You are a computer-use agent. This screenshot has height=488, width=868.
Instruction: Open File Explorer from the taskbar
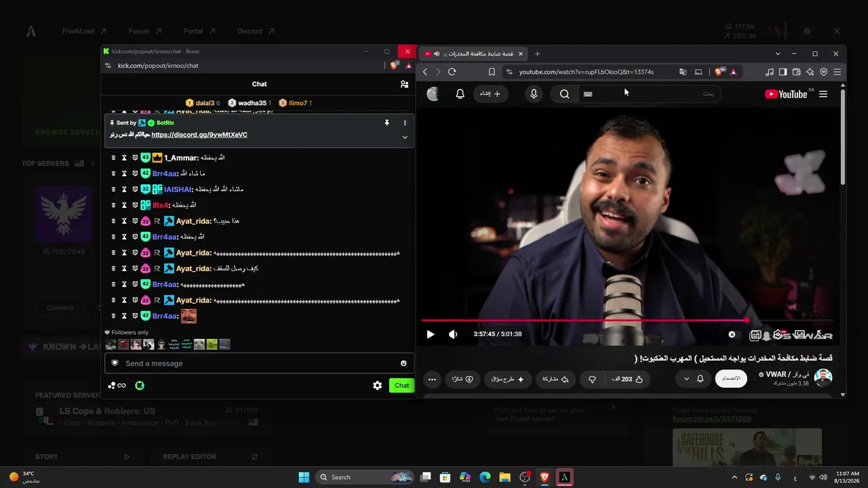point(505,477)
